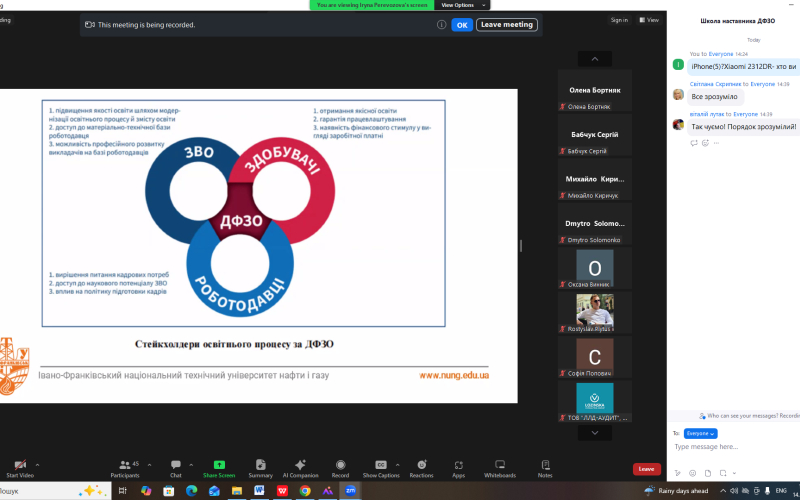Click the Leave meeting button
800x500 pixels.
(507, 24)
